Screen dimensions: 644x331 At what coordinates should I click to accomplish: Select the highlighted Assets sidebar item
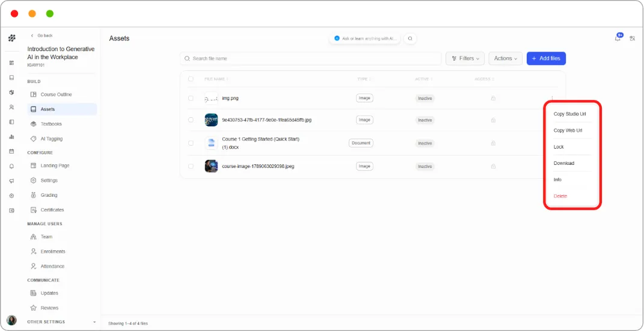(x=62, y=109)
